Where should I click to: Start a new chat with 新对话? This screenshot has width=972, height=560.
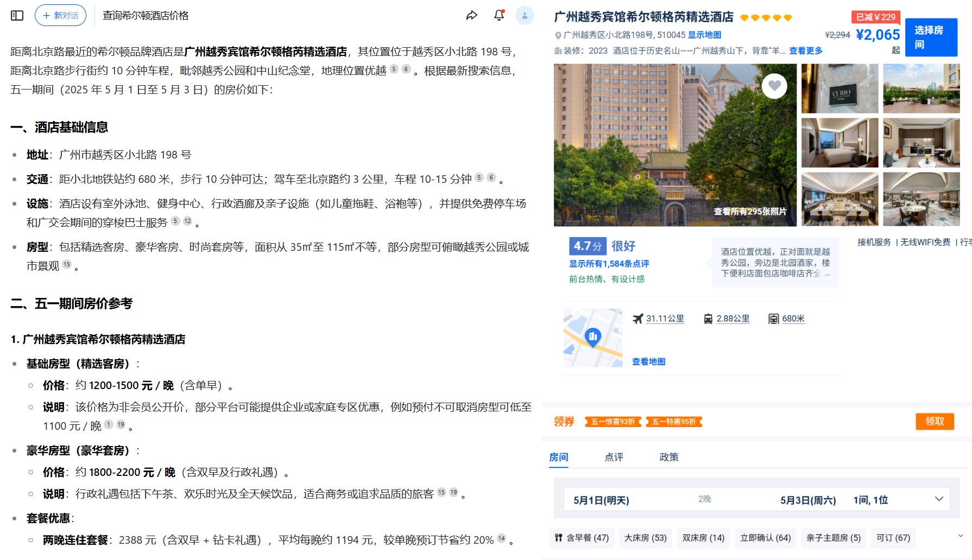pyautogui.click(x=60, y=16)
